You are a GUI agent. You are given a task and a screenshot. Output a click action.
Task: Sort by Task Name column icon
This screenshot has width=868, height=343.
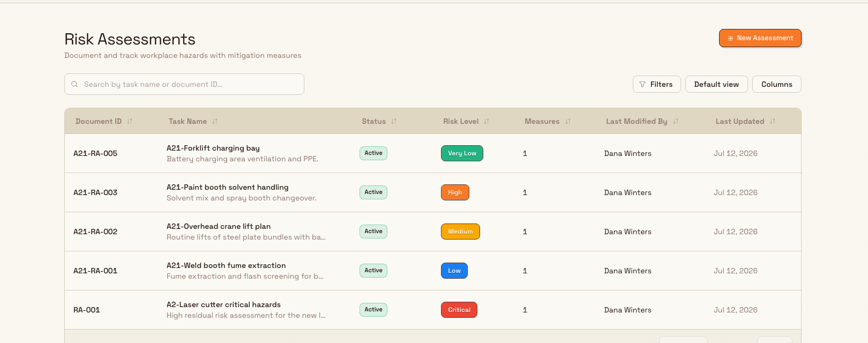coord(215,121)
